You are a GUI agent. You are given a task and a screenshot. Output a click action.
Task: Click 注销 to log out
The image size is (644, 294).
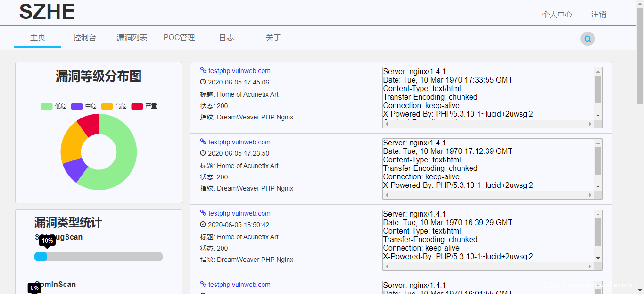598,15
